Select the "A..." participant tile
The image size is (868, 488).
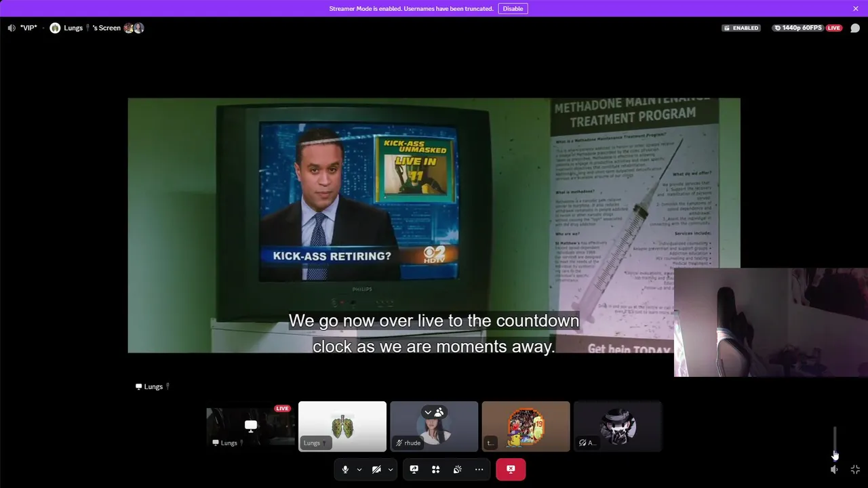pos(618,426)
